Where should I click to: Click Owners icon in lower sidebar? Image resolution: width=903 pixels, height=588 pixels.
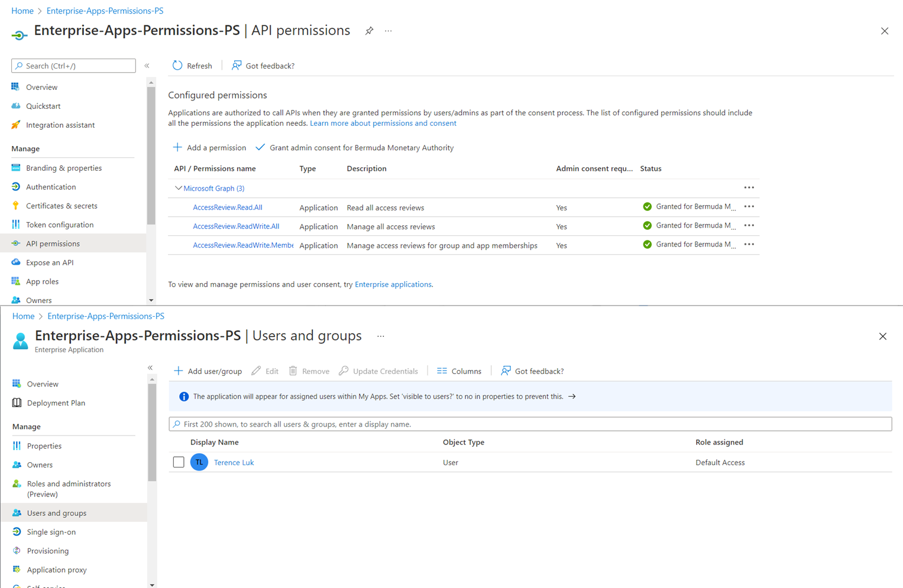[17, 464]
